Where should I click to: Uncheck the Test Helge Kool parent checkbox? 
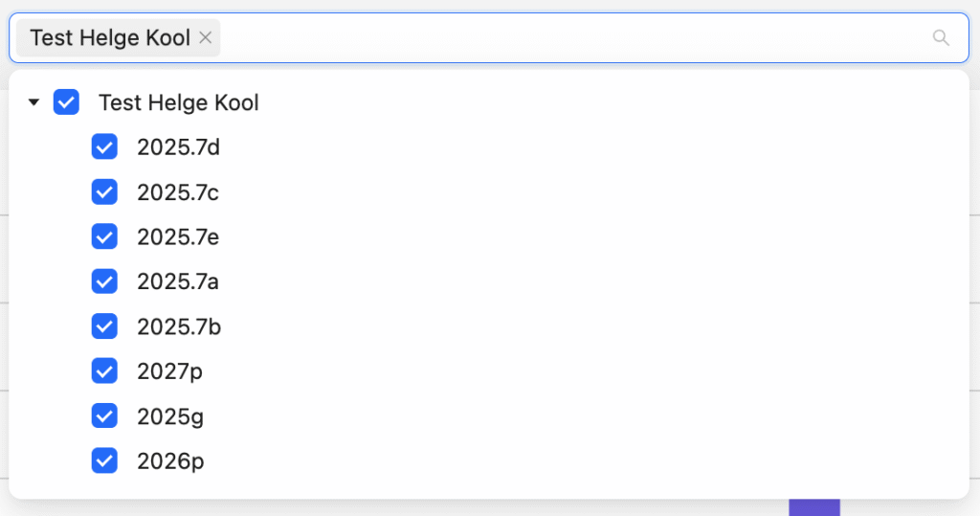click(66, 101)
